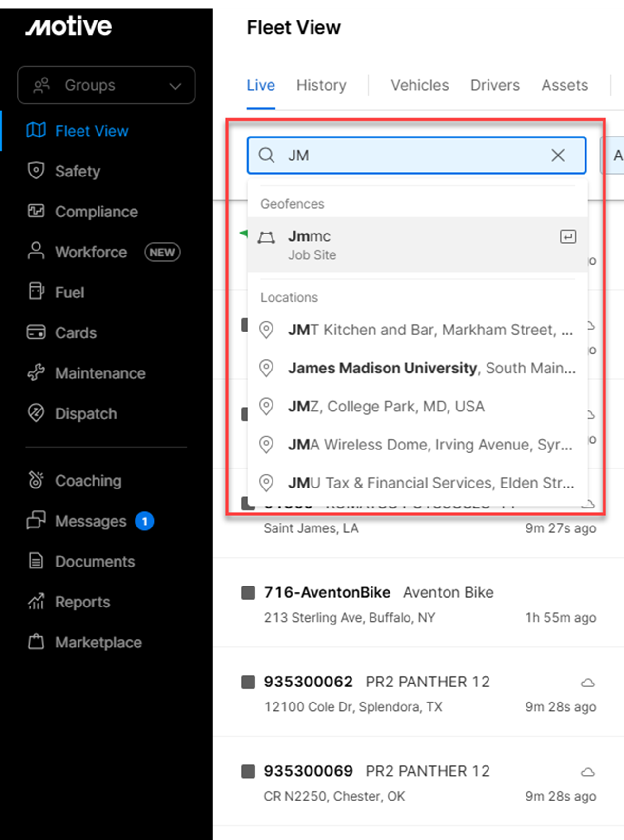
Task: Open the Assets tab
Action: [565, 85]
